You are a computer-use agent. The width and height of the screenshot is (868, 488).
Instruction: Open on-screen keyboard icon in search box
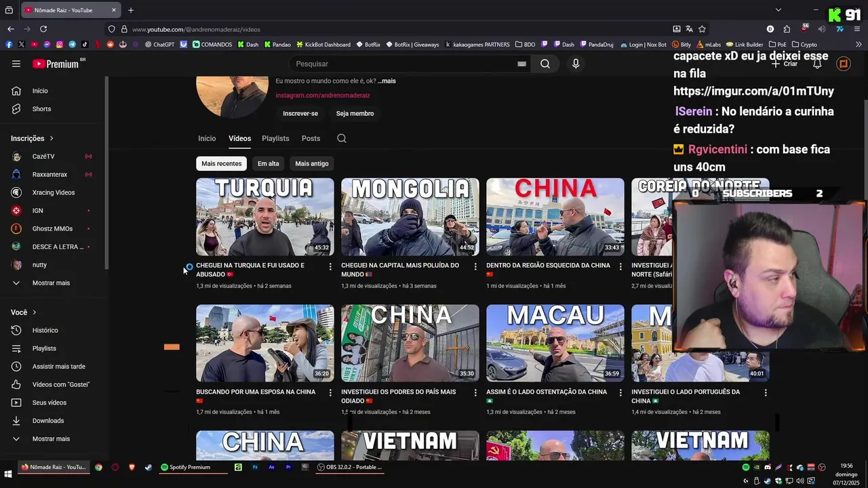521,64
